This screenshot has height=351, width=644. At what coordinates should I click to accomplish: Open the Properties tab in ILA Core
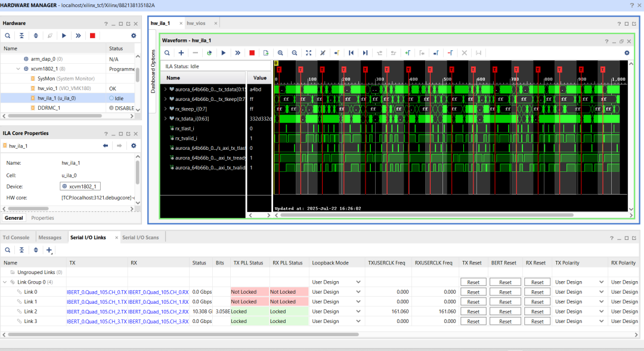pos(42,218)
